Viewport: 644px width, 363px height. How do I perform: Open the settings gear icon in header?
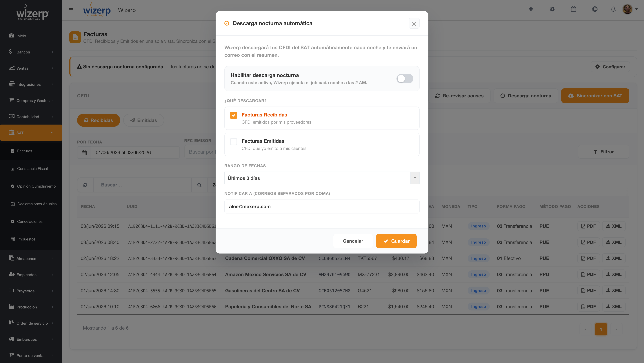552,9
